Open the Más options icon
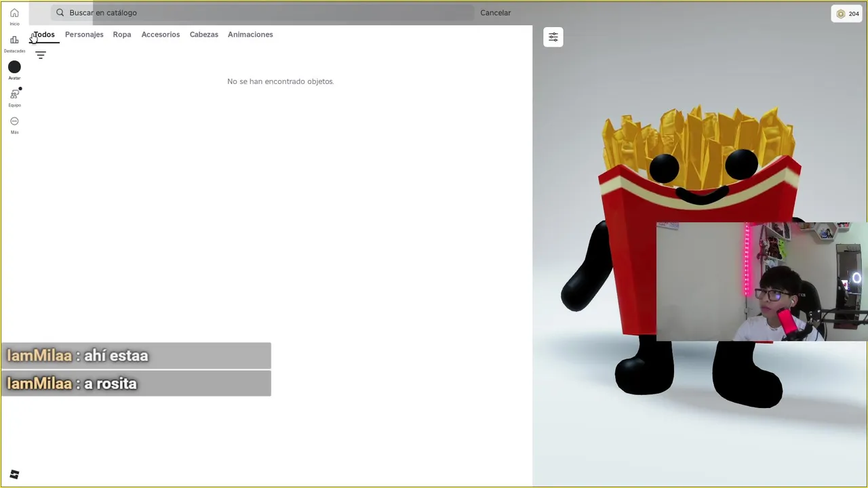The image size is (868, 488). (14, 121)
